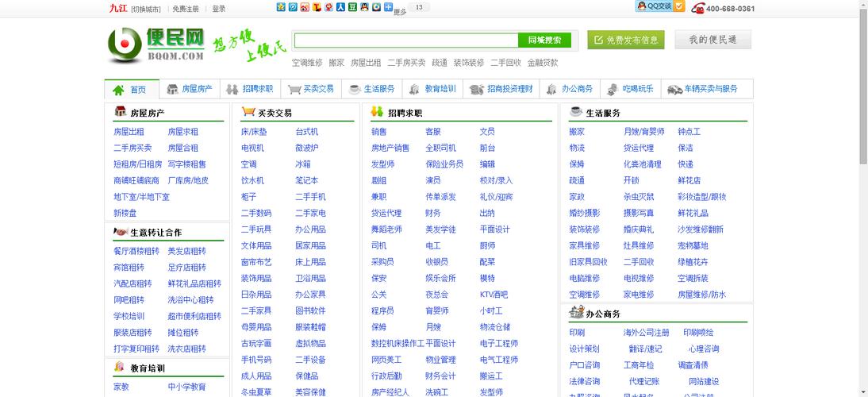Click the QQ penguin share icon
Screen dimensions: 868x397
[x=364, y=7]
